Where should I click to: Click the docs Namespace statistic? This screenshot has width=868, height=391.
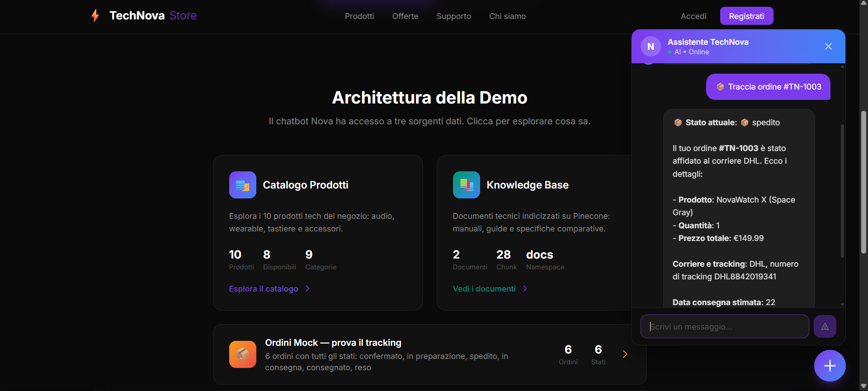545,259
